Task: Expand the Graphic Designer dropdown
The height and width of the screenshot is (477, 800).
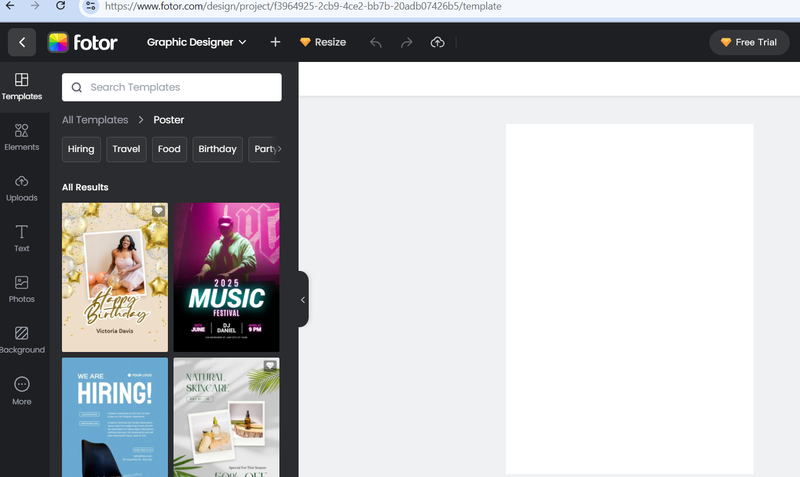Action: (x=196, y=42)
